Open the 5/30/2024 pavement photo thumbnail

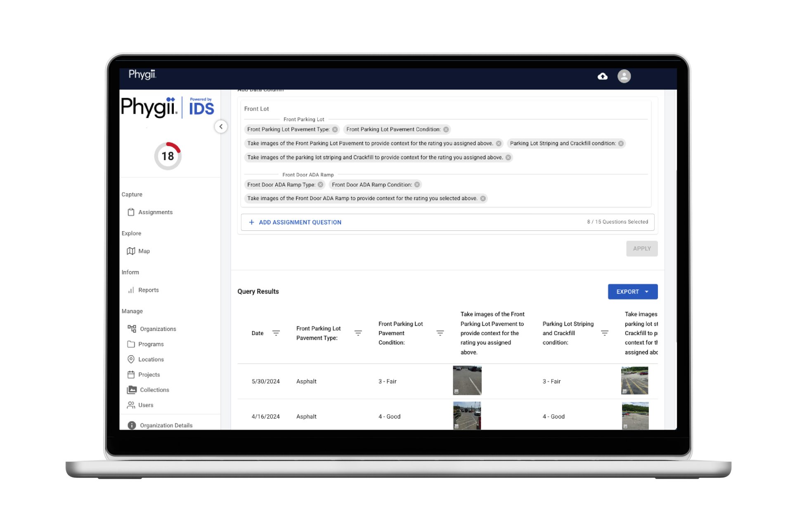click(x=467, y=381)
